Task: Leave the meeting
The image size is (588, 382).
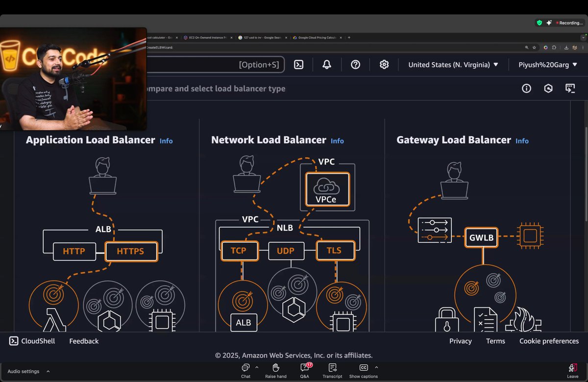Action: (572, 371)
